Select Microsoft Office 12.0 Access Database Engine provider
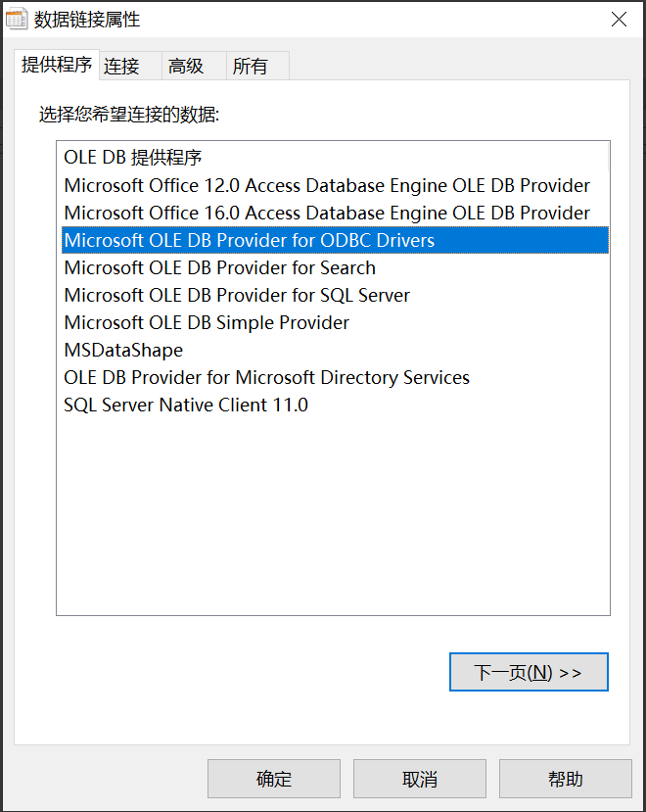 [327, 185]
